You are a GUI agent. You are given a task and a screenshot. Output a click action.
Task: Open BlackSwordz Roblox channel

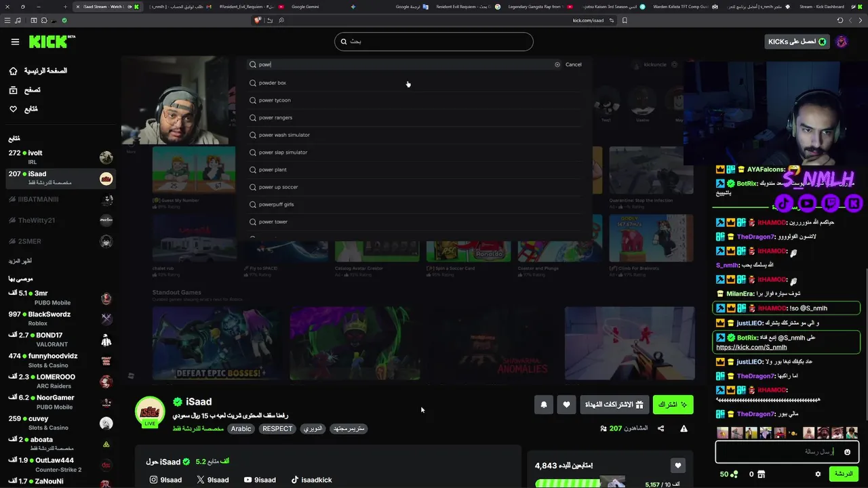click(60, 319)
